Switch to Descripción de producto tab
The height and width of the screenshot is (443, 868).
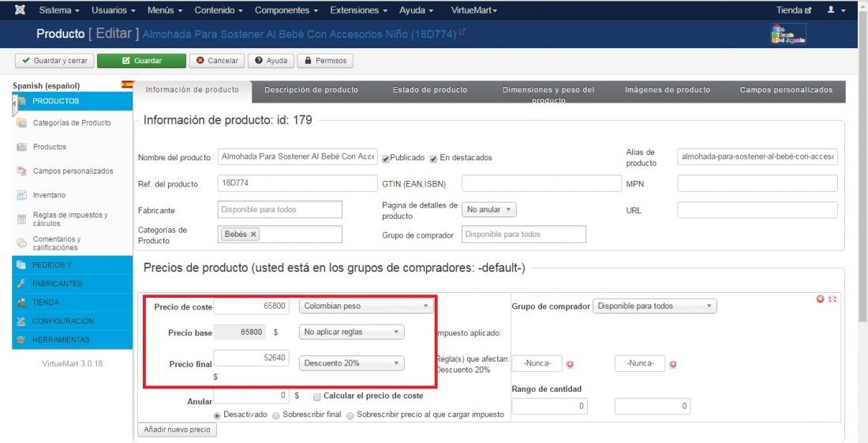point(311,90)
